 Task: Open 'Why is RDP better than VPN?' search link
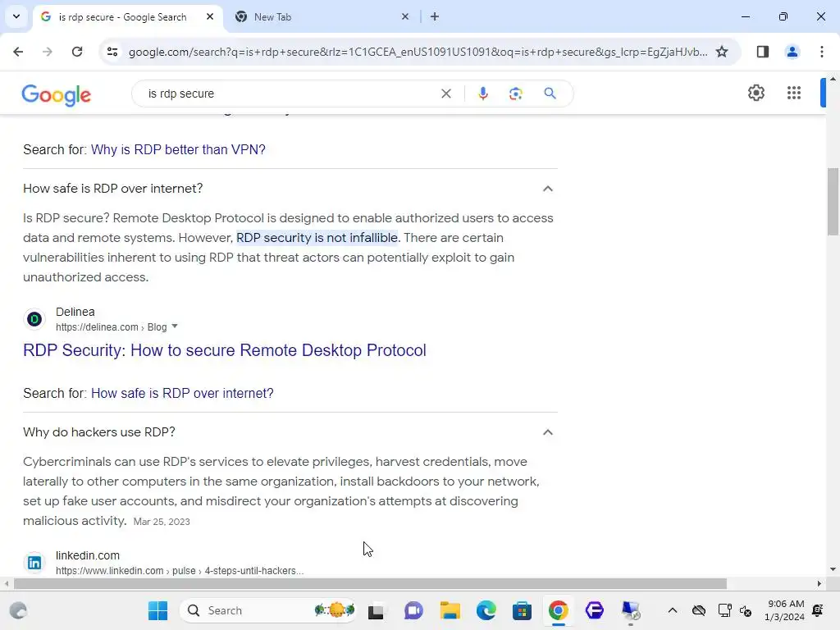pyautogui.click(x=178, y=149)
